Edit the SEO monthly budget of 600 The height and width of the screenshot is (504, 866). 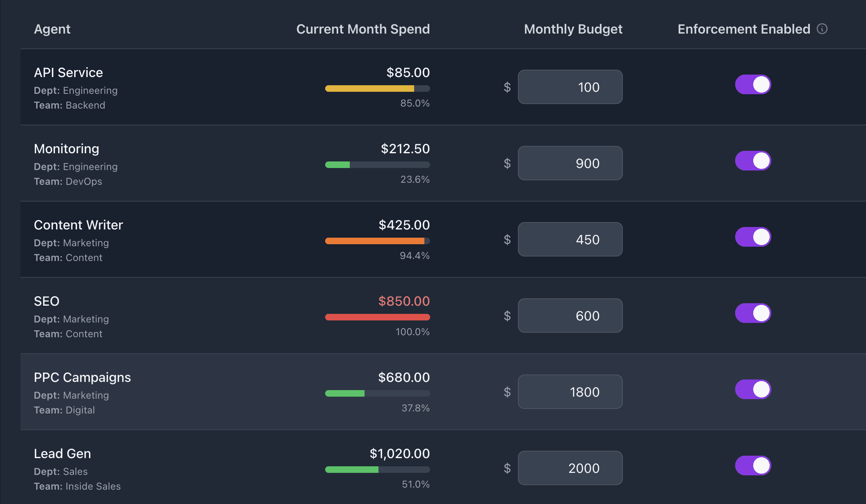570,316
